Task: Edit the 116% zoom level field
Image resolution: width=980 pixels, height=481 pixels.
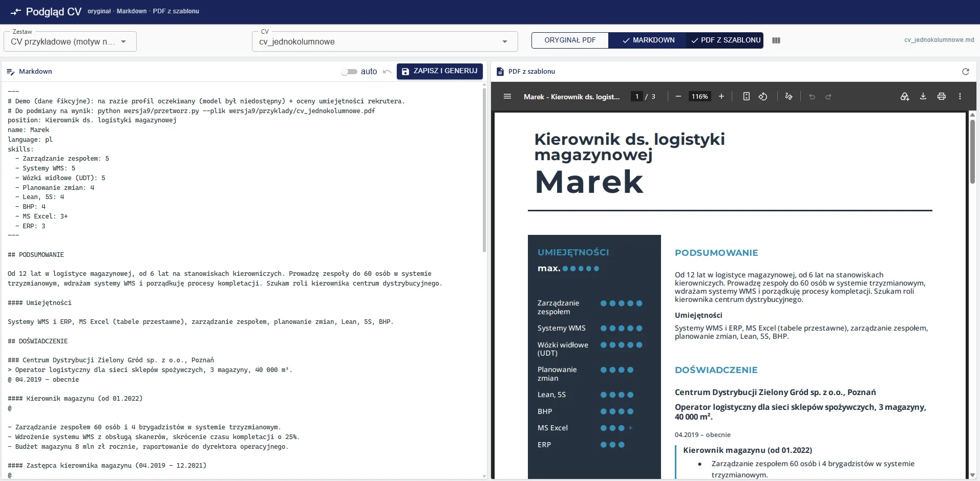Action: (700, 96)
